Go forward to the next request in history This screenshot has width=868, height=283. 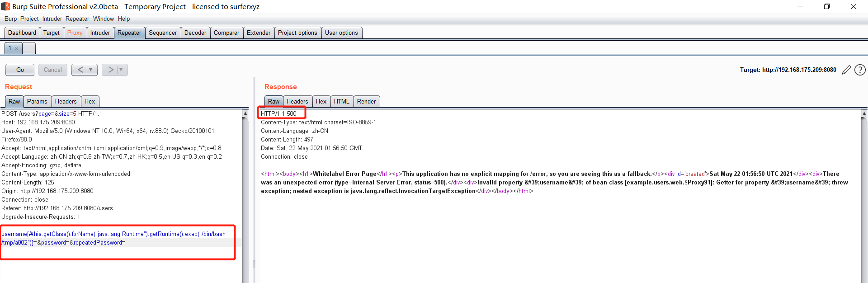coord(110,70)
